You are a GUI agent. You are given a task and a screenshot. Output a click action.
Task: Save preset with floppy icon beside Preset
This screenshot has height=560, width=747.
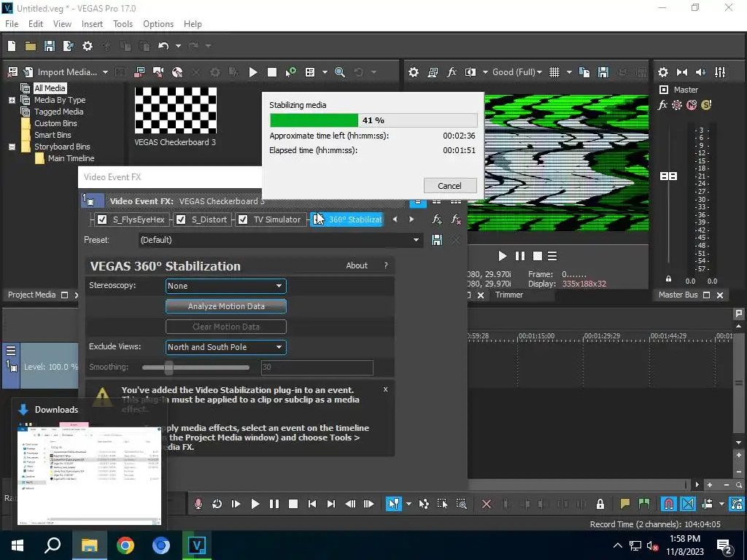437,240
